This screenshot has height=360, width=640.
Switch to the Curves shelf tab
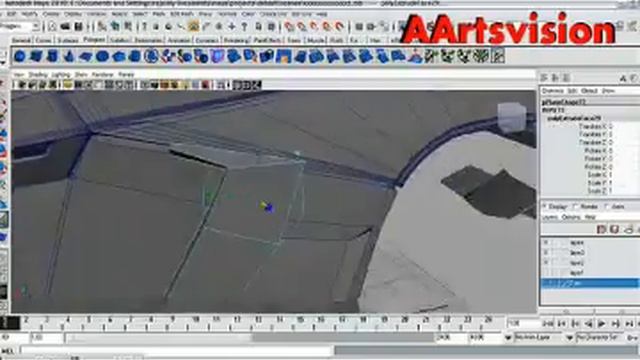click(x=43, y=40)
